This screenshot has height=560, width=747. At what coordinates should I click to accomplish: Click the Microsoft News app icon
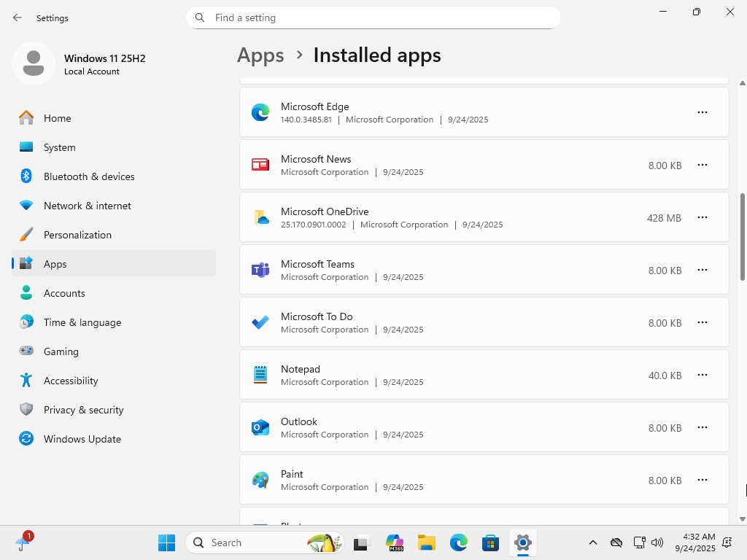[x=260, y=165]
